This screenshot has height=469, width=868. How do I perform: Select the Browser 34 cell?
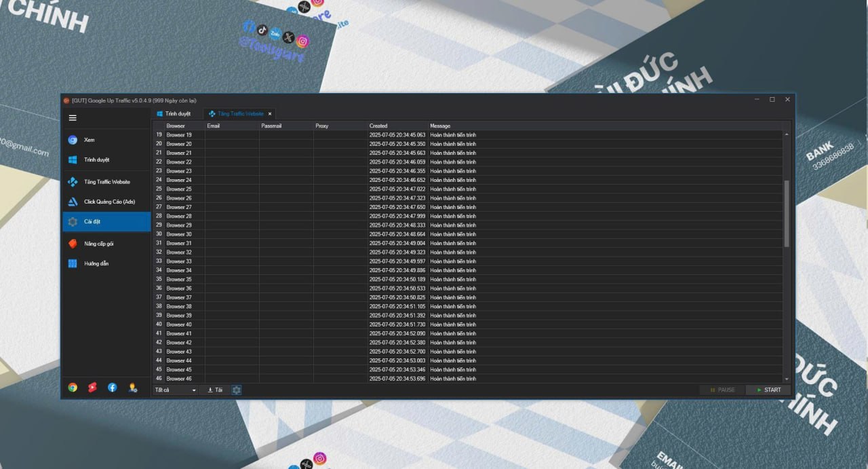point(184,270)
